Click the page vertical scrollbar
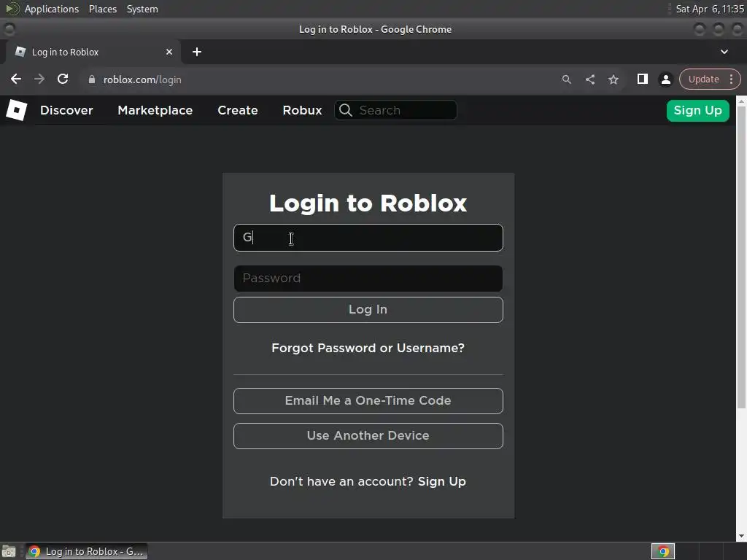Screen dimensions: 747x560 pyautogui.click(x=741, y=257)
